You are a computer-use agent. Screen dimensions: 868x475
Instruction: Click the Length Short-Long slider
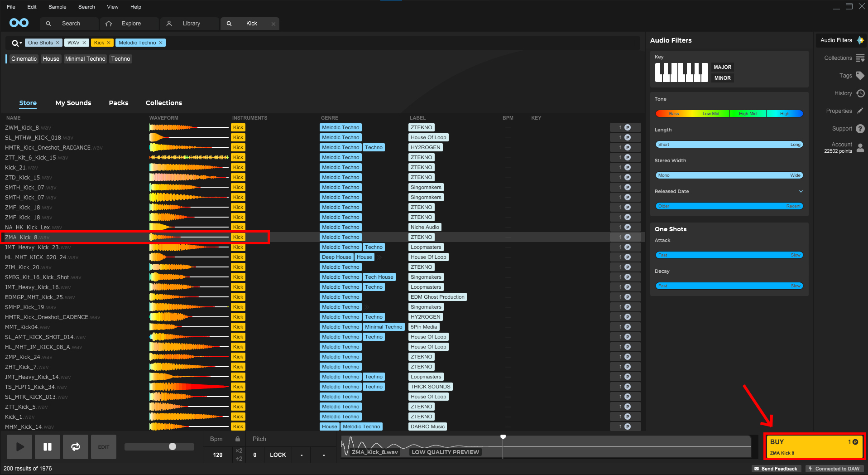pos(729,145)
